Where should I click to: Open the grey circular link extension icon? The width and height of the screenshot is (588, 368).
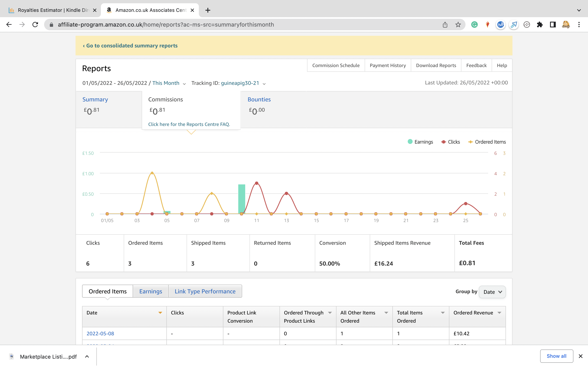[527, 25]
